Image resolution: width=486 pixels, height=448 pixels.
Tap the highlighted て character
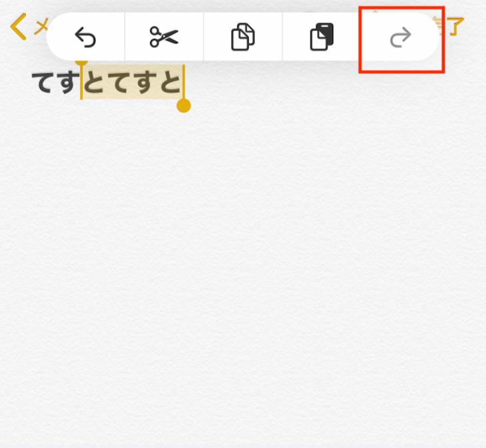(x=118, y=83)
